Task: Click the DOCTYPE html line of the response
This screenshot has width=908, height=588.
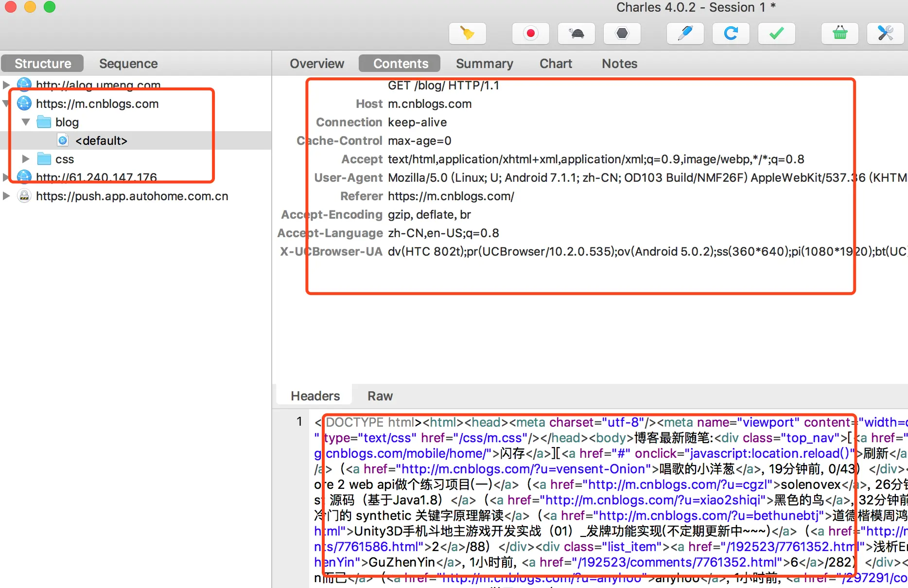Action: point(611,422)
